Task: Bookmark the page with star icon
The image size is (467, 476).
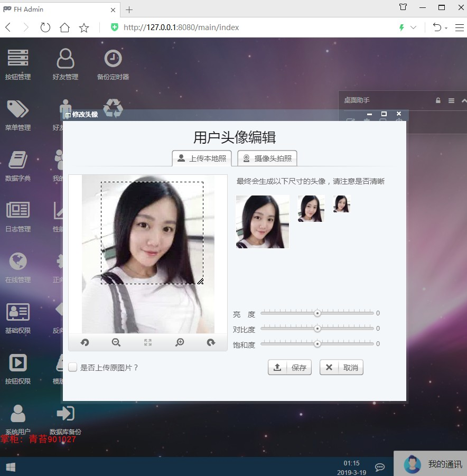Action: (84, 27)
